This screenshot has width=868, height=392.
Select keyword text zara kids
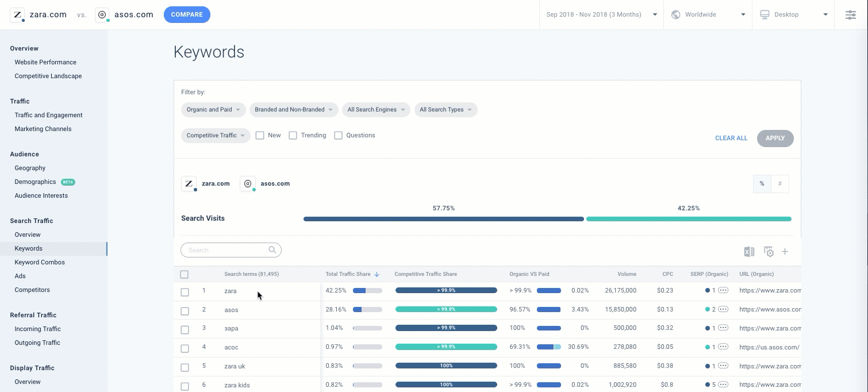(x=237, y=385)
